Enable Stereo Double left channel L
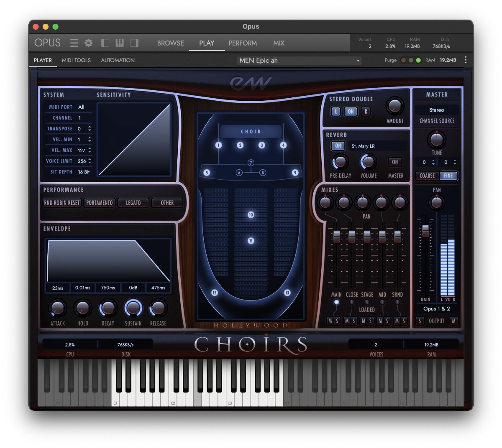Viewport: 502px width, 448px height. tap(336, 112)
